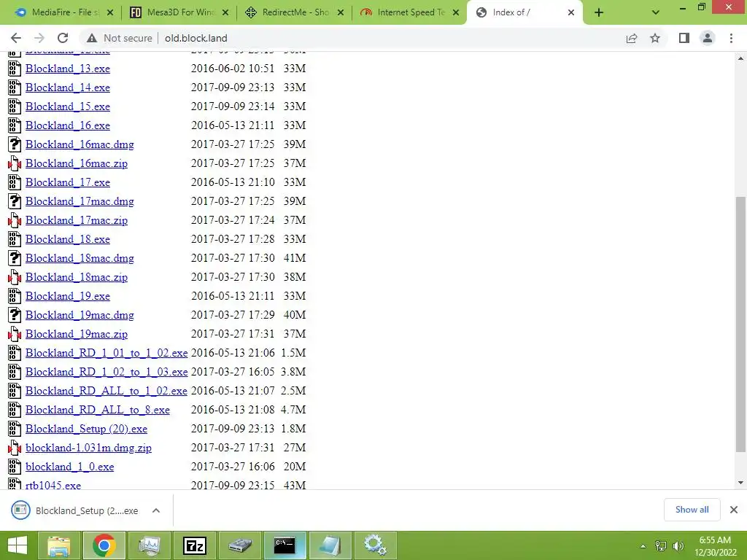Download Blockland_RD_1_01_to_1_02.exe
This screenshot has height=560, width=747.
tap(107, 353)
